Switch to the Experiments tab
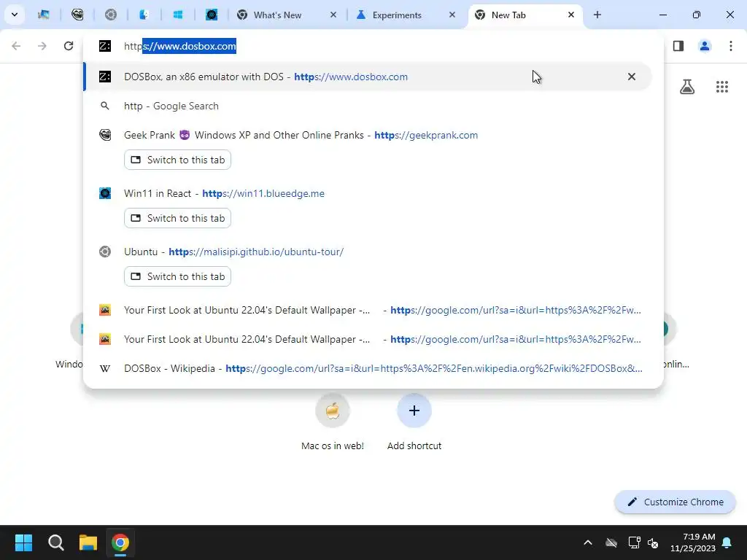 tap(397, 15)
